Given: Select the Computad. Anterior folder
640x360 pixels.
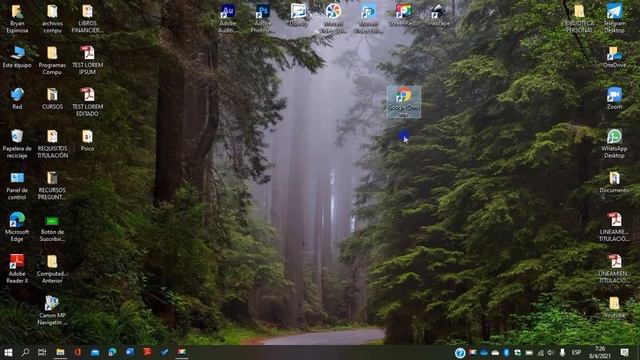Looking at the screenshot, I should [52, 269].
